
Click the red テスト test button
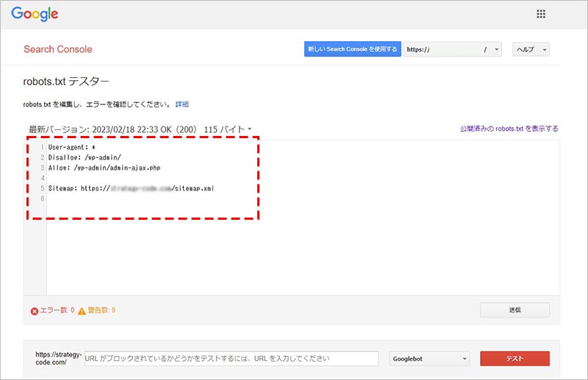pos(514,359)
